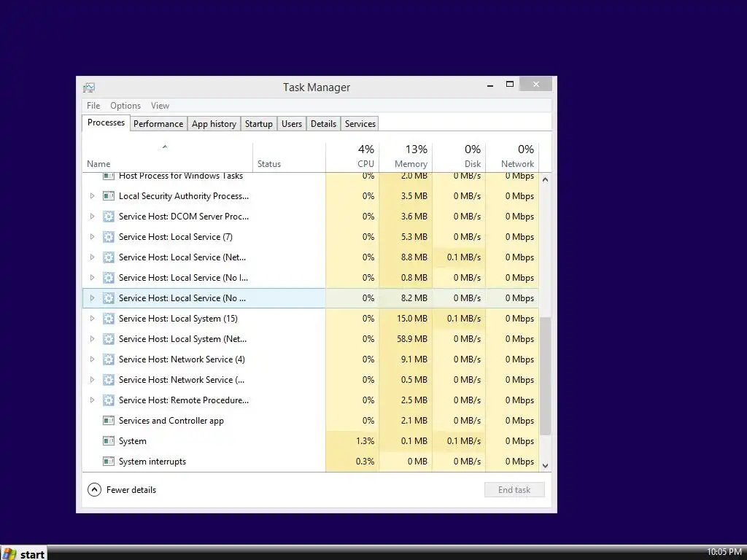Screen dimensions: 747x560
Task: Expand Local Security Authority Process row
Action: (92, 195)
